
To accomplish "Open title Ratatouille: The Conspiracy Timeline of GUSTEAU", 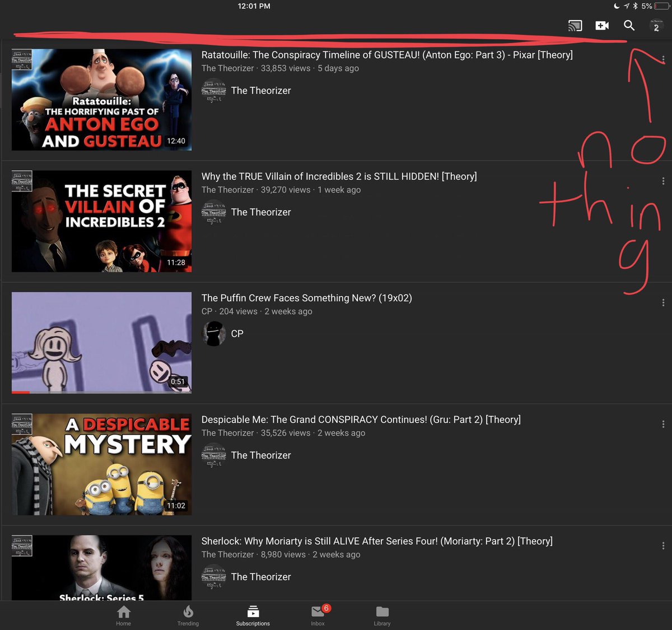I will coord(387,55).
